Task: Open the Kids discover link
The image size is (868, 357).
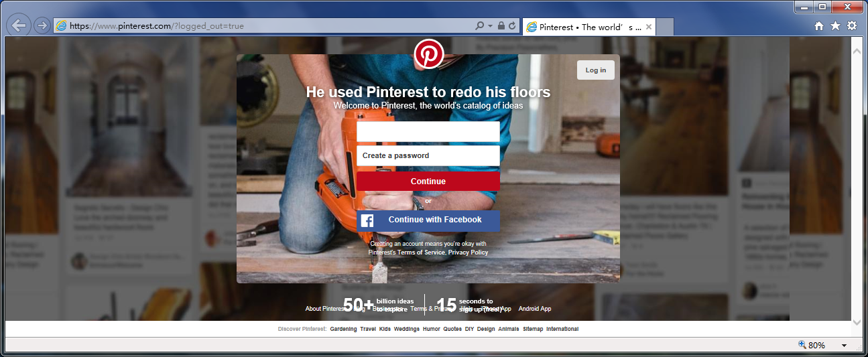Action: pyautogui.click(x=385, y=330)
